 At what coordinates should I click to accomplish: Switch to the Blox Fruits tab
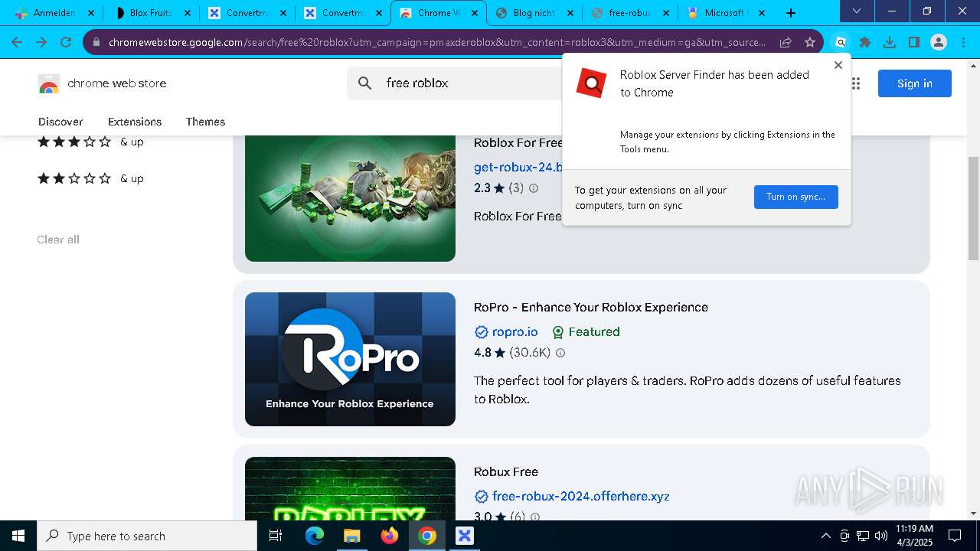(x=151, y=12)
